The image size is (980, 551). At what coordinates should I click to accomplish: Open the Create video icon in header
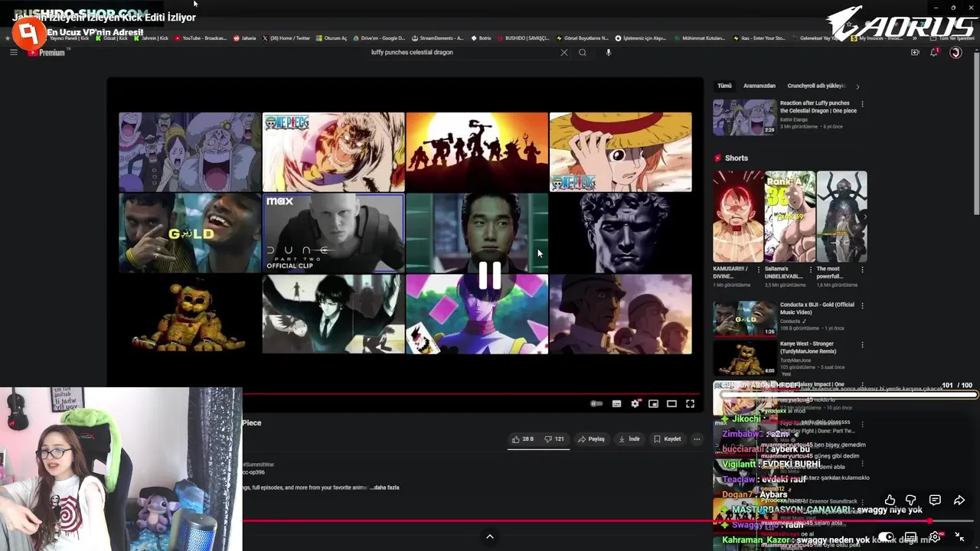tap(915, 52)
